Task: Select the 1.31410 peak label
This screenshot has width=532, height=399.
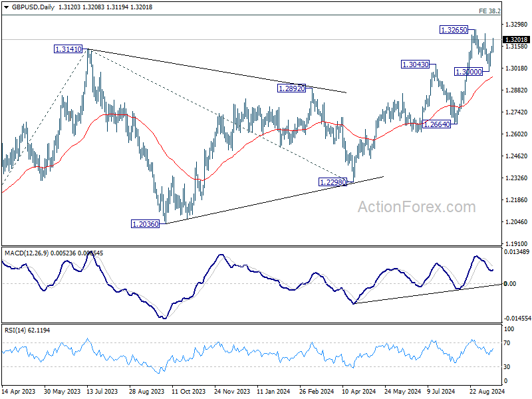Action: (x=68, y=49)
